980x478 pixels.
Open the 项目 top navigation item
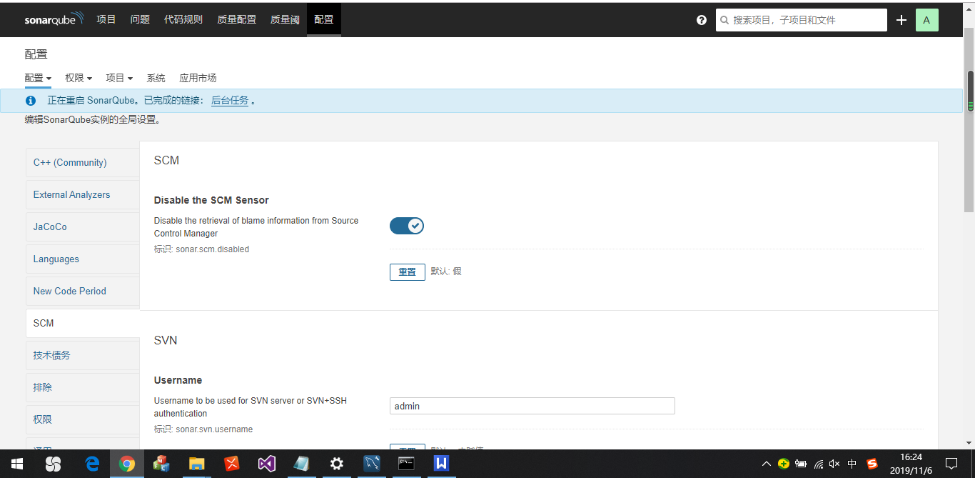(106, 19)
